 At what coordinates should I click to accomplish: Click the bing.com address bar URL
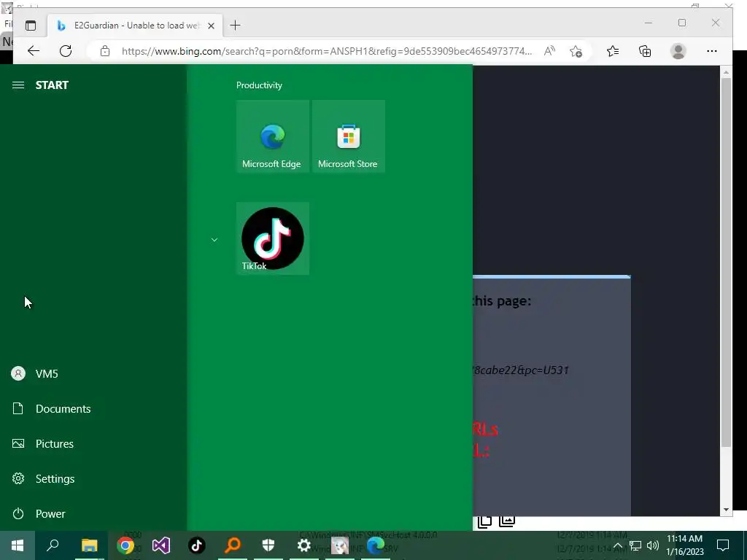click(x=326, y=51)
